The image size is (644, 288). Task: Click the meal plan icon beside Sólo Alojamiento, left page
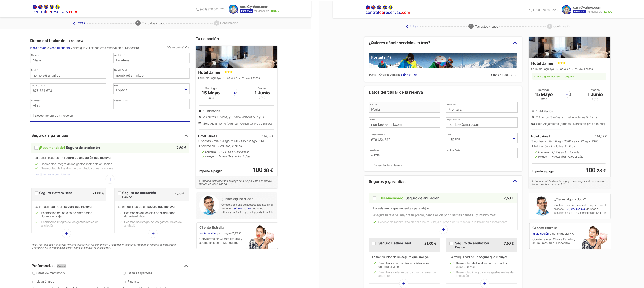tap(200, 123)
